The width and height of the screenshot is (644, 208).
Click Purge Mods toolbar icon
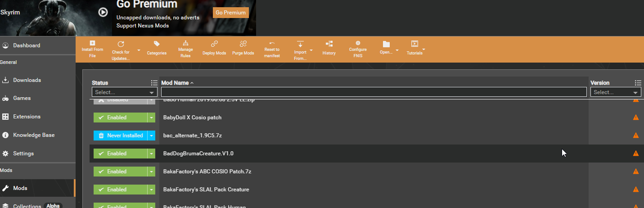tap(243, 44)
